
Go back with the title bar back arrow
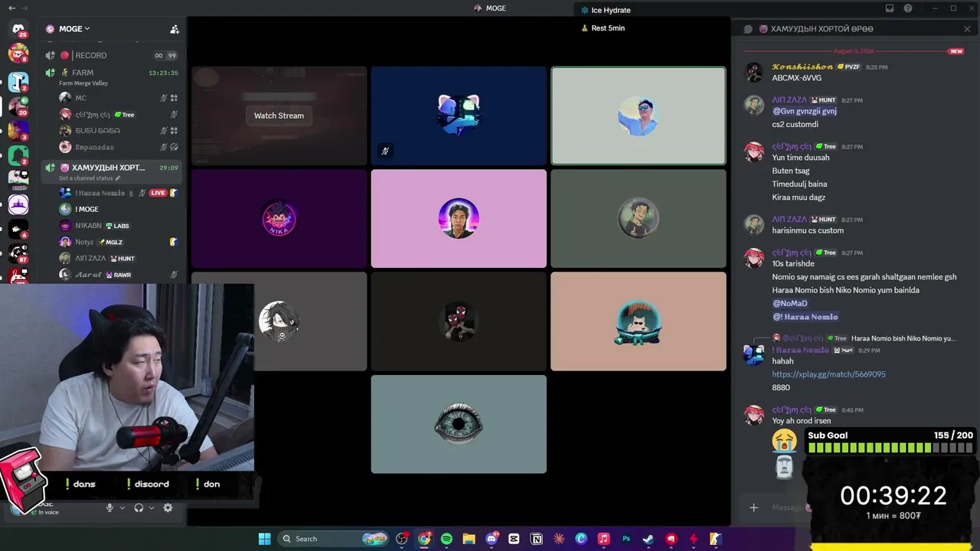coord(11,8)
